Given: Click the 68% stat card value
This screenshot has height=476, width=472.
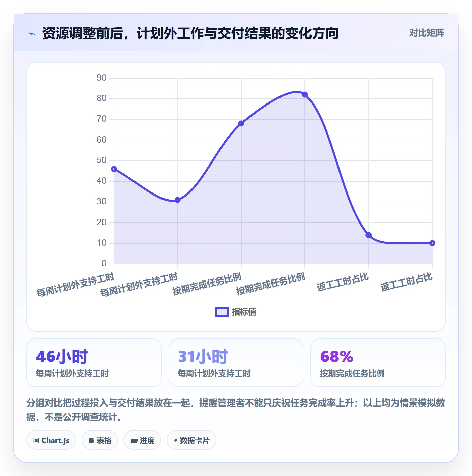Looking at the screenshot, I should (x=336, y=357).
